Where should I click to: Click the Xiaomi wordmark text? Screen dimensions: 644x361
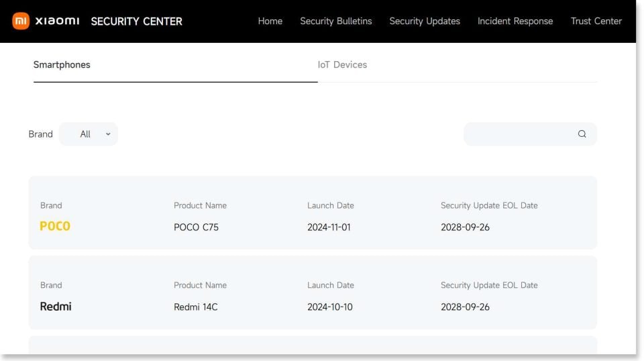click(x=57, y=21)
